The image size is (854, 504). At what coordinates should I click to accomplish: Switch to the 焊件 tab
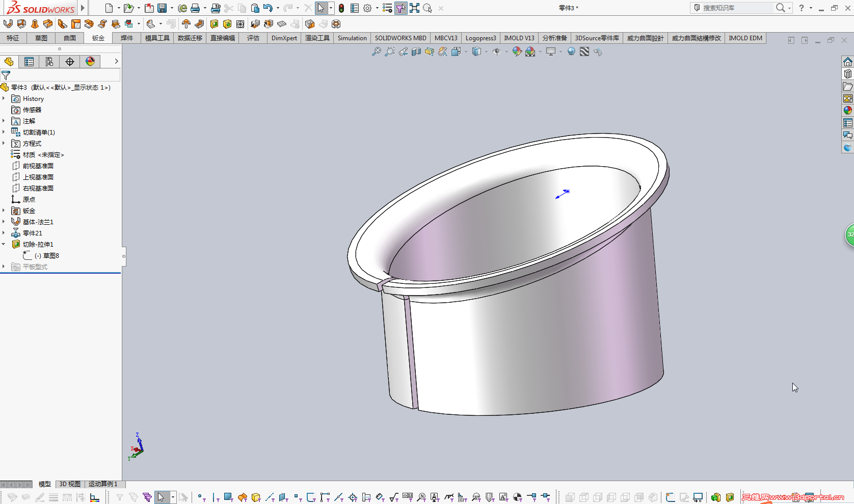tap(127, 38)
